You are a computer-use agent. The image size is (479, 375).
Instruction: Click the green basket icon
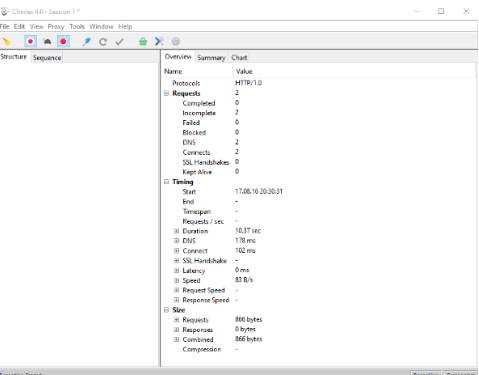coord(143,42)
